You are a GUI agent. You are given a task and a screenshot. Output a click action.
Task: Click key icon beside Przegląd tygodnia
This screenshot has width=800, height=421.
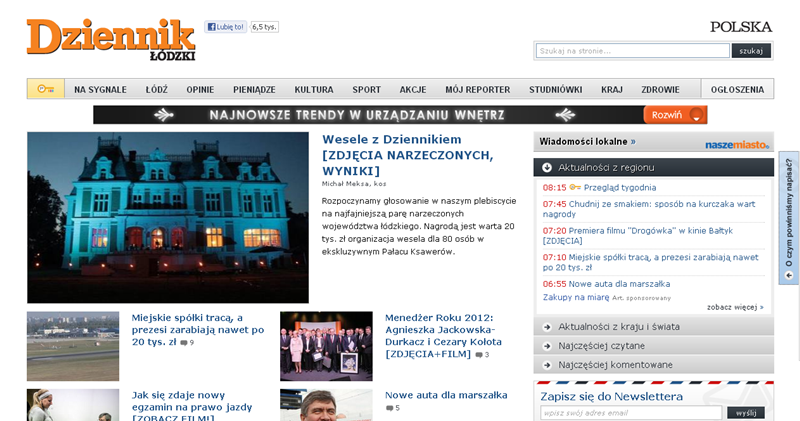point(576,187)
